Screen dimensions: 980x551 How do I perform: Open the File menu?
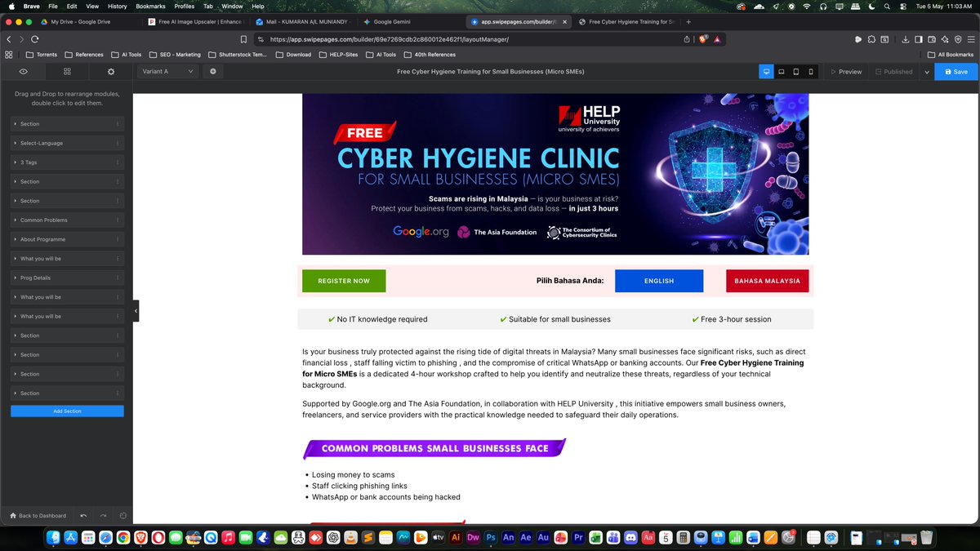(53, 6)
